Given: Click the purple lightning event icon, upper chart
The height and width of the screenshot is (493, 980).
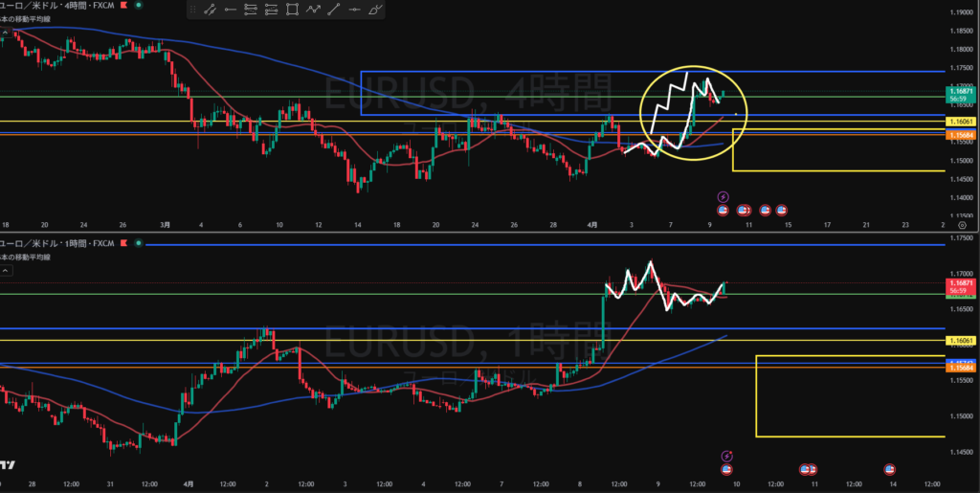Looking at the screenshot, I should tap(724, 197).
